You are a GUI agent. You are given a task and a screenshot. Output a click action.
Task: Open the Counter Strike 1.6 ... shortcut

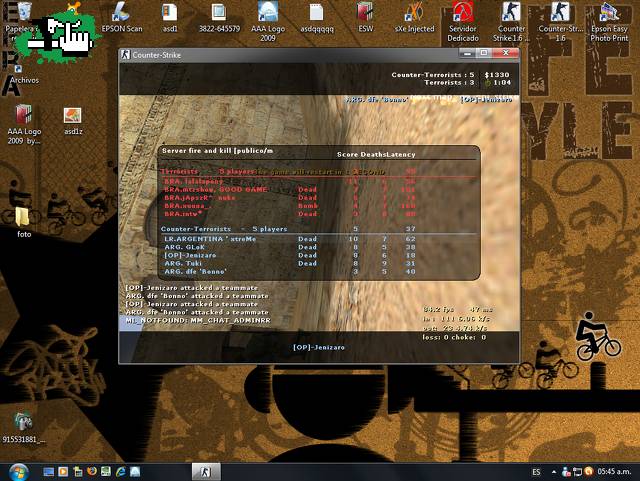click(x=511, y=21)
